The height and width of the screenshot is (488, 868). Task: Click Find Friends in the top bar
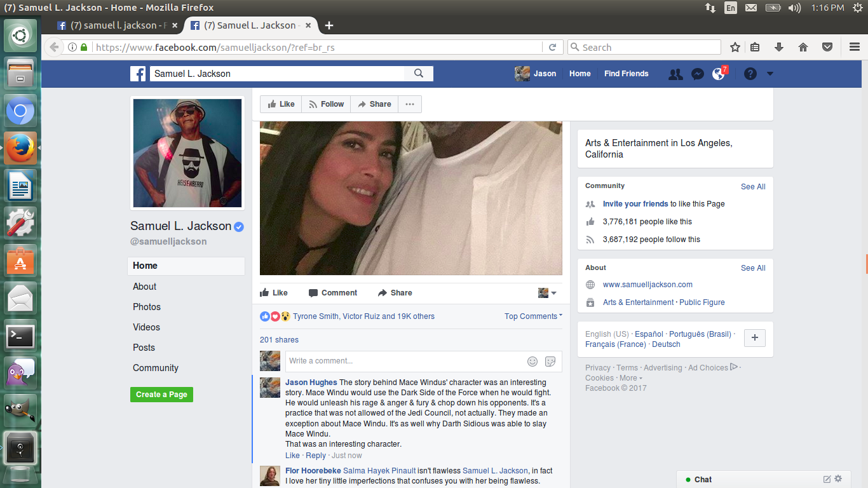pos(627,74)
